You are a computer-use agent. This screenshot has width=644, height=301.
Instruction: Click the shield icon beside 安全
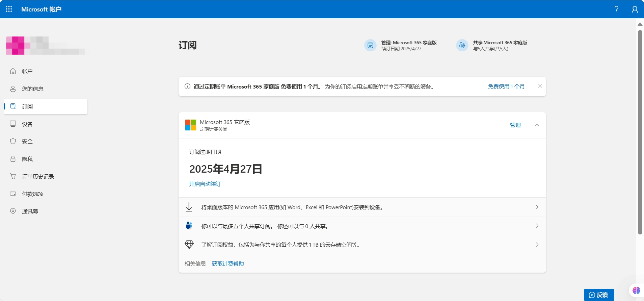click(x=13, y=141)
